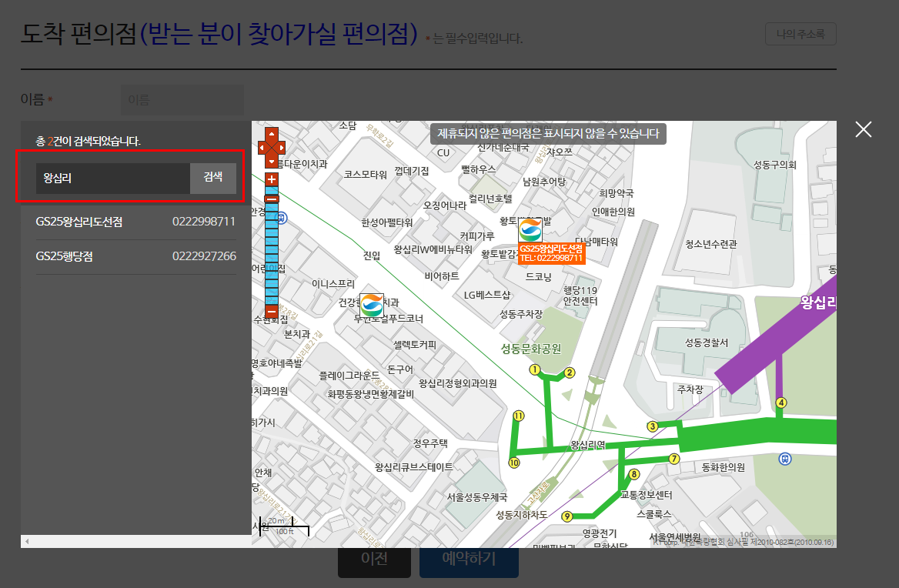The width and height of the screenshot is (899, 588).
Task: Click the 이름 name input field
Action: tap(182, 100)
